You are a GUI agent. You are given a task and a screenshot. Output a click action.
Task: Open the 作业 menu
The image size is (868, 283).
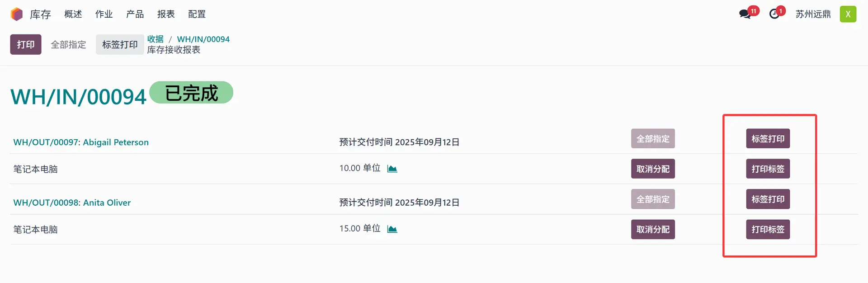(x=104, y=14)
